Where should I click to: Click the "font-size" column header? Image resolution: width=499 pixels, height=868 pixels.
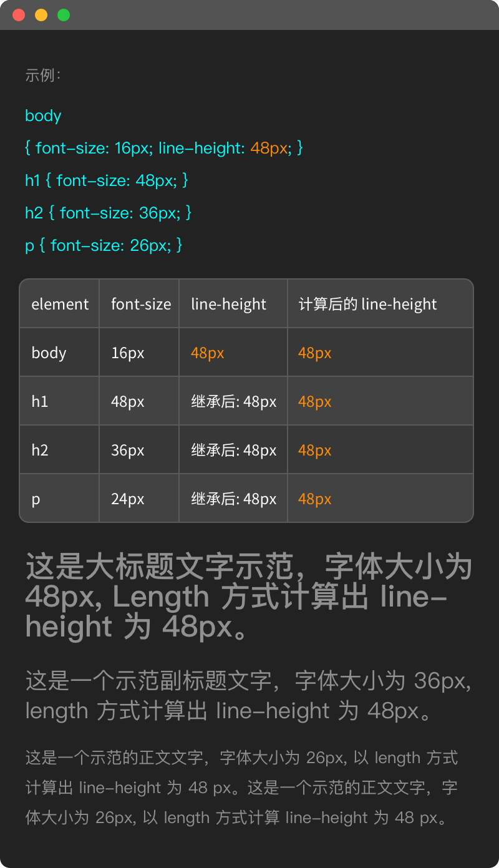pyautogui.click(x=141, y=305)
